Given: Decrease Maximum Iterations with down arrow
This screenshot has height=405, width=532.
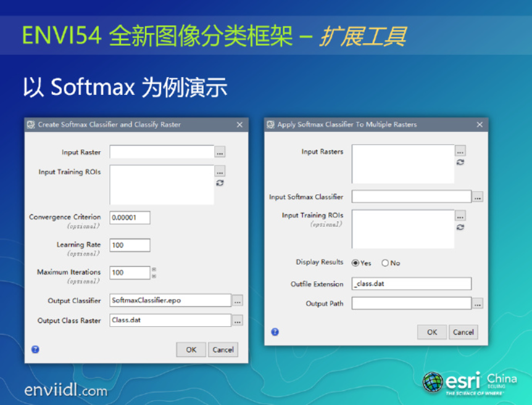Looking at the screenshot, I should [154, 276].
